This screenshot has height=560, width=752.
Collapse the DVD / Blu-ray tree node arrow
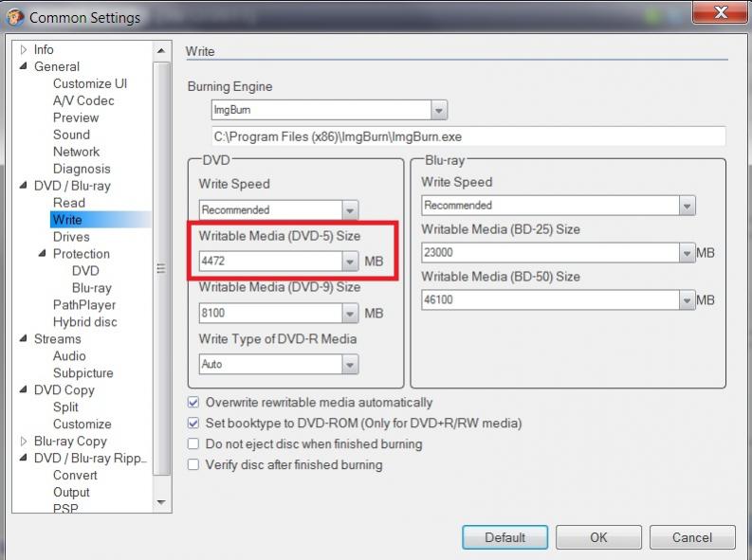pos(23,185)
